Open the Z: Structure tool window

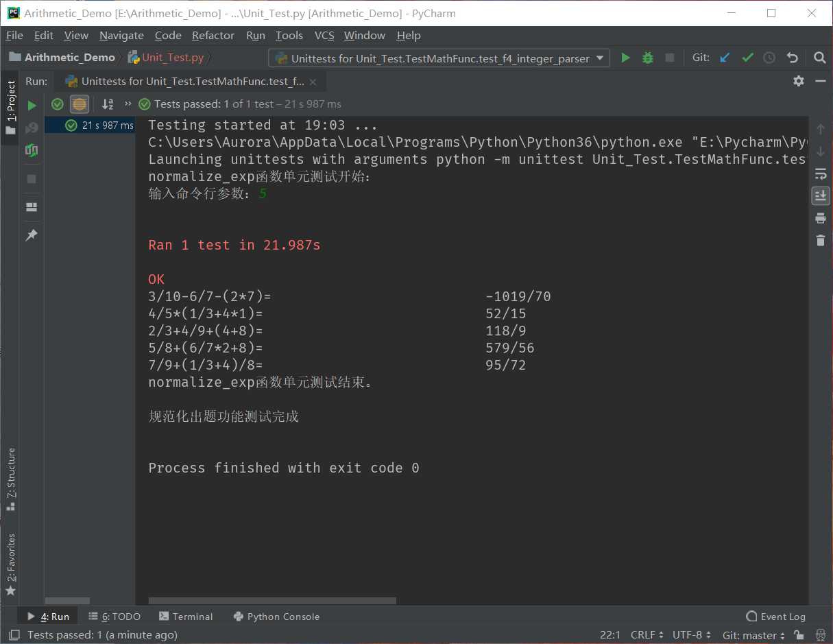click(11, 480)
